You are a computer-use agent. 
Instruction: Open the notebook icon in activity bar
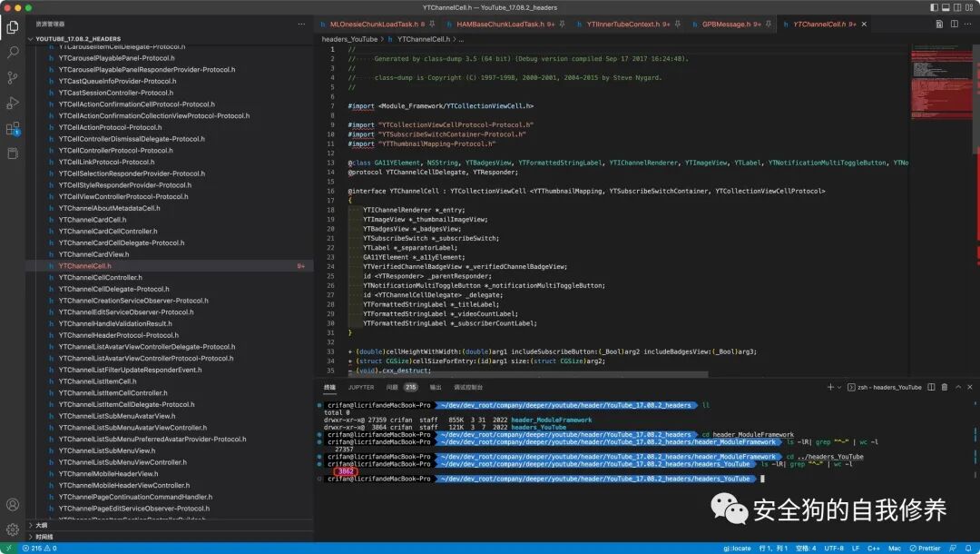click(x=13, y=153)
